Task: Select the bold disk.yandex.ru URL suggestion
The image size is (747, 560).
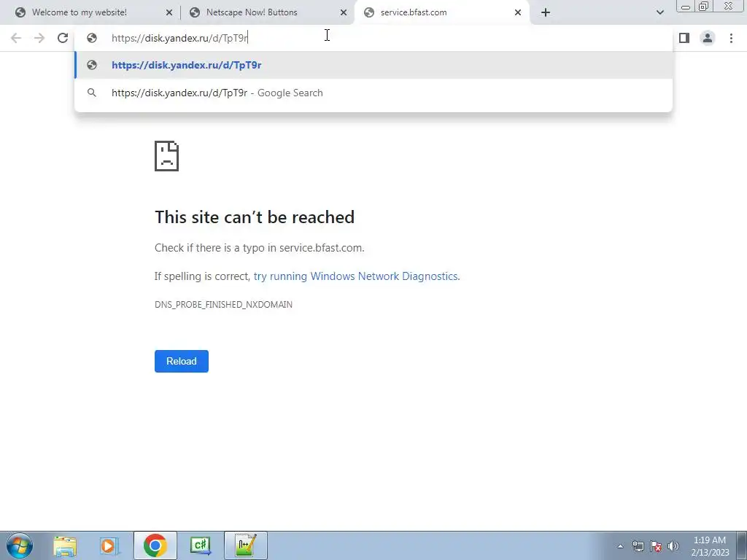Action: tap(373, 65)
